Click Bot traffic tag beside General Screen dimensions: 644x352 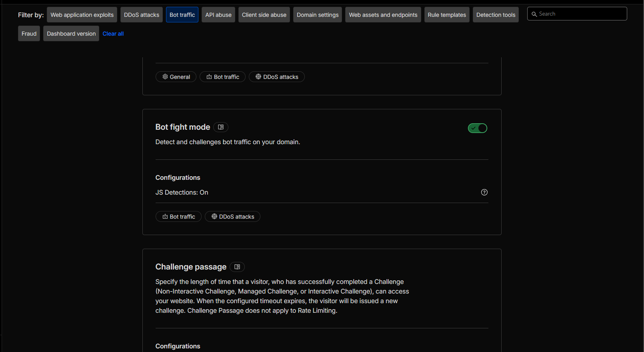coord(222,77)
